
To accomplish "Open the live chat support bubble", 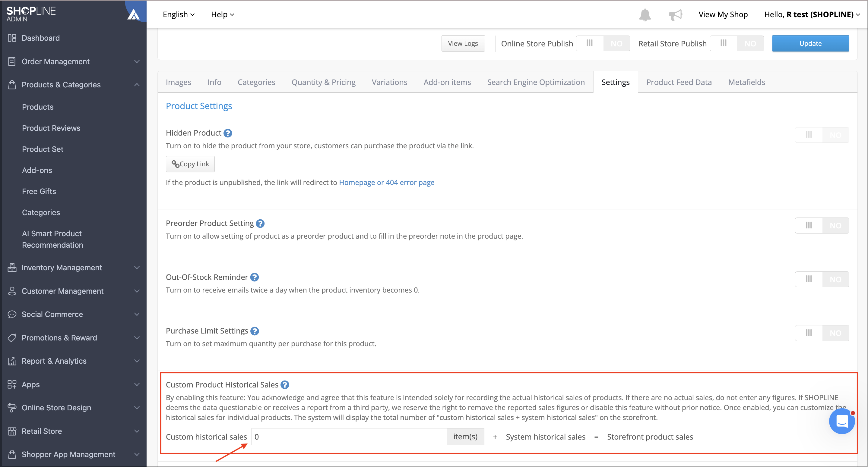I will (x=841, y=421).
